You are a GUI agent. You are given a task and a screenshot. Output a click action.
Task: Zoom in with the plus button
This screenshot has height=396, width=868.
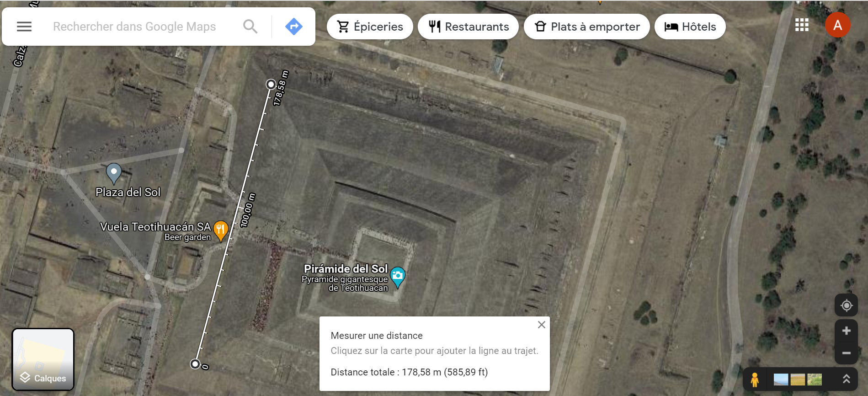point(846,330)
